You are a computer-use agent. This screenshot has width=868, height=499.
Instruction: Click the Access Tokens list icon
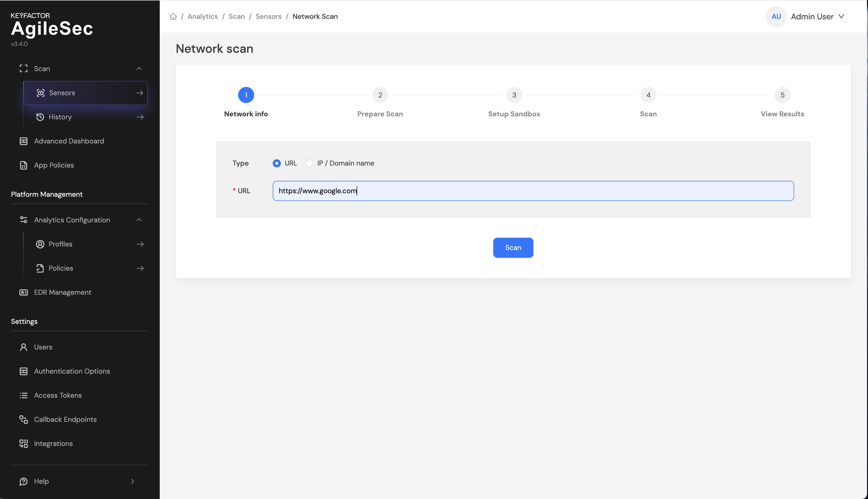24,395
